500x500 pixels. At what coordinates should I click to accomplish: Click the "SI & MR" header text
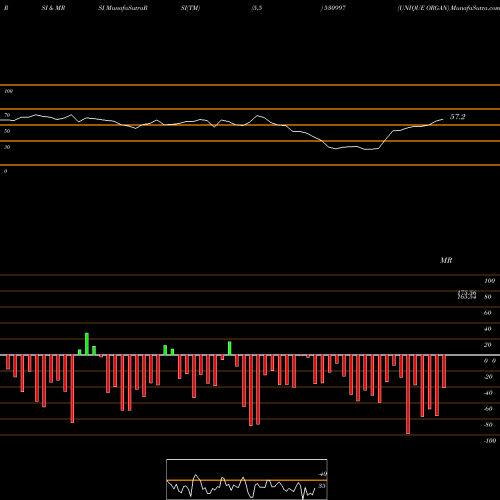pyautogui.click(x=53, y=8)
